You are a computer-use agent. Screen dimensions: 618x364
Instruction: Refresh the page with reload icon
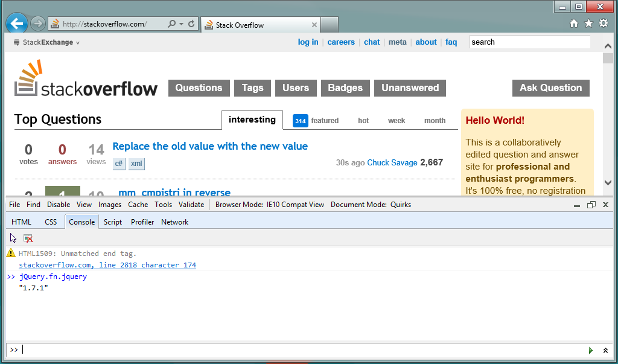coord(191,24)
